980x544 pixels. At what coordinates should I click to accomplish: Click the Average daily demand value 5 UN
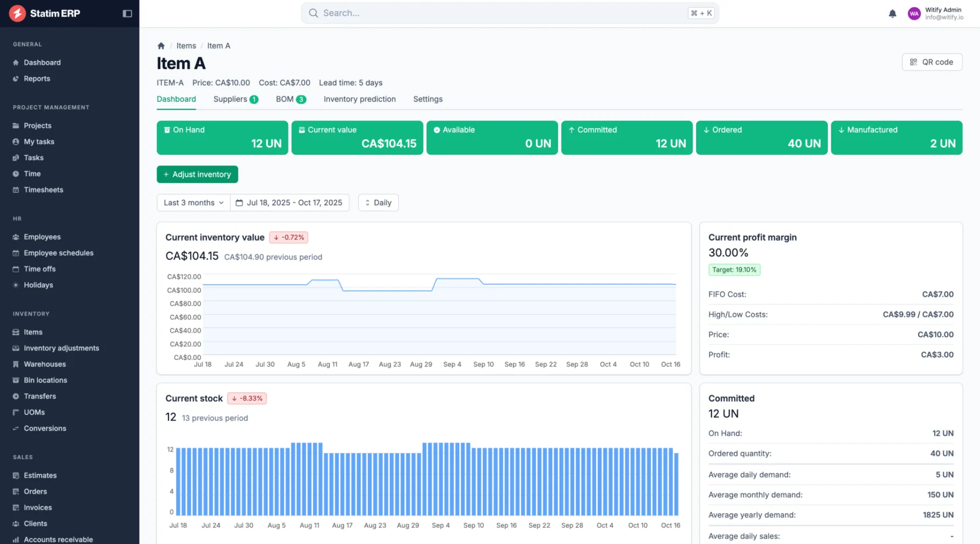click(x=944, y=475)
